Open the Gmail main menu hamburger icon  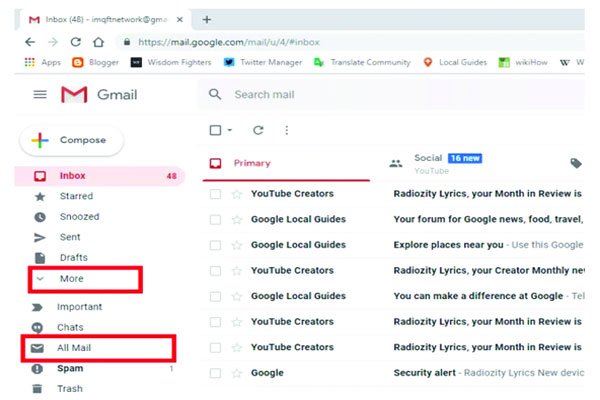pyautogui.click(x=40, y=94)
